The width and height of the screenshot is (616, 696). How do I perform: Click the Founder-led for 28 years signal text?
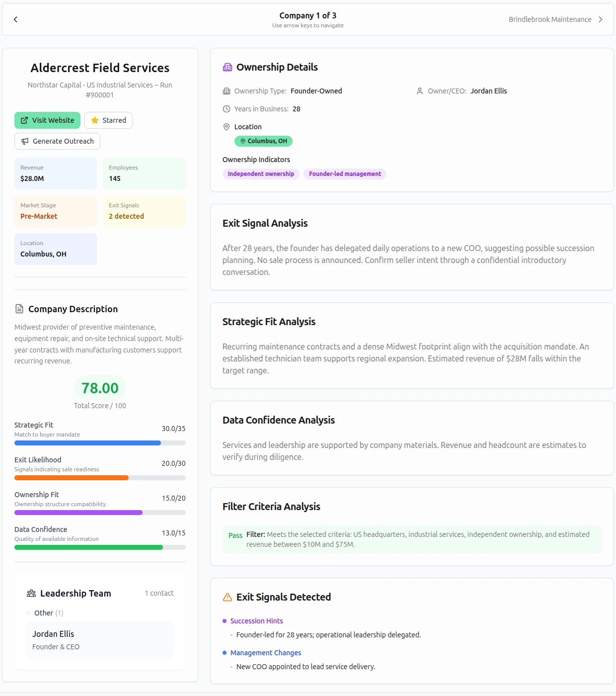coord(328,635)
